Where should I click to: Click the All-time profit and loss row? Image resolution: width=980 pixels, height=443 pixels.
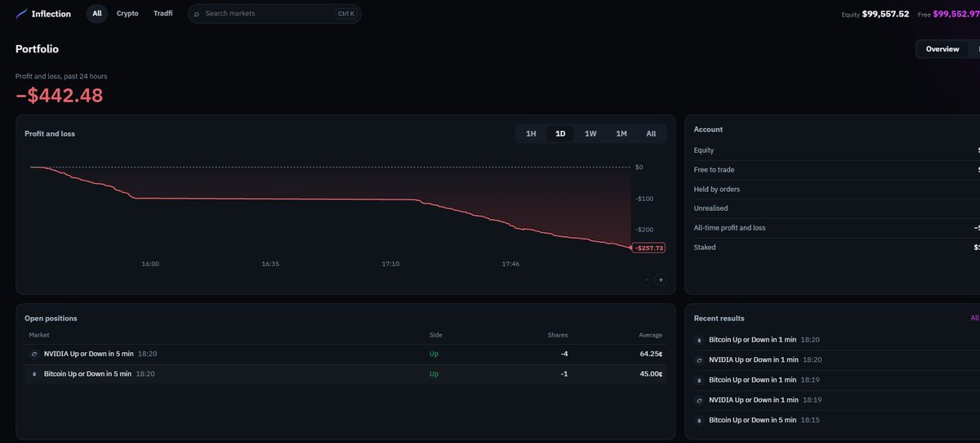pos(836,228)
